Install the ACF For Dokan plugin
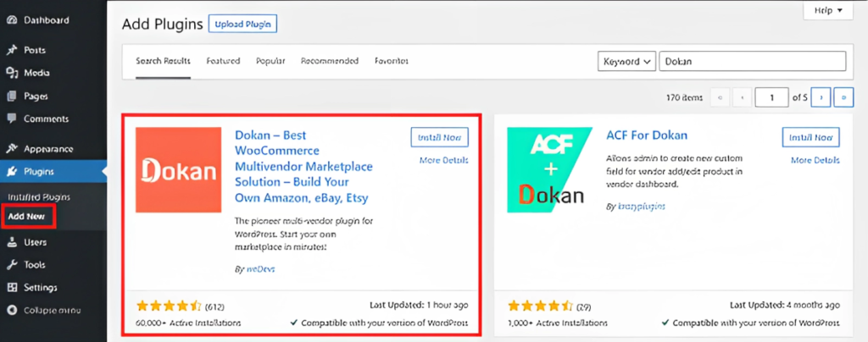The height and width of the screenshot is (342, 868). 811,138
